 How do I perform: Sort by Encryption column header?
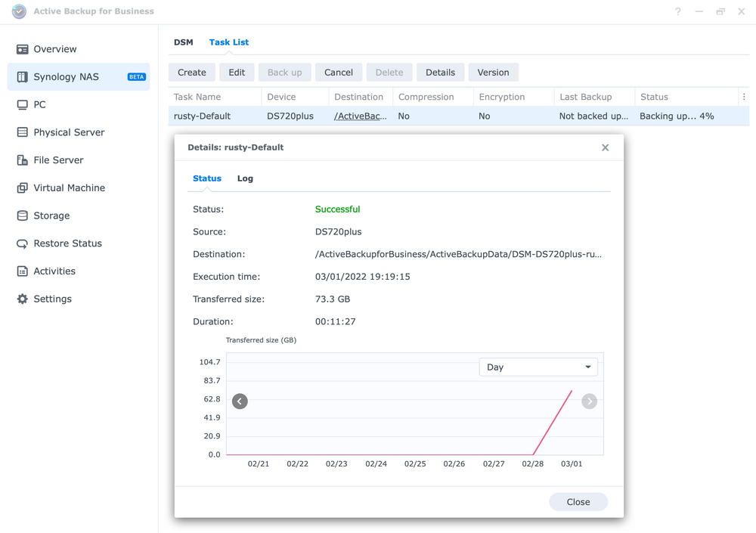pyautogui.click(x=513, y=97)
